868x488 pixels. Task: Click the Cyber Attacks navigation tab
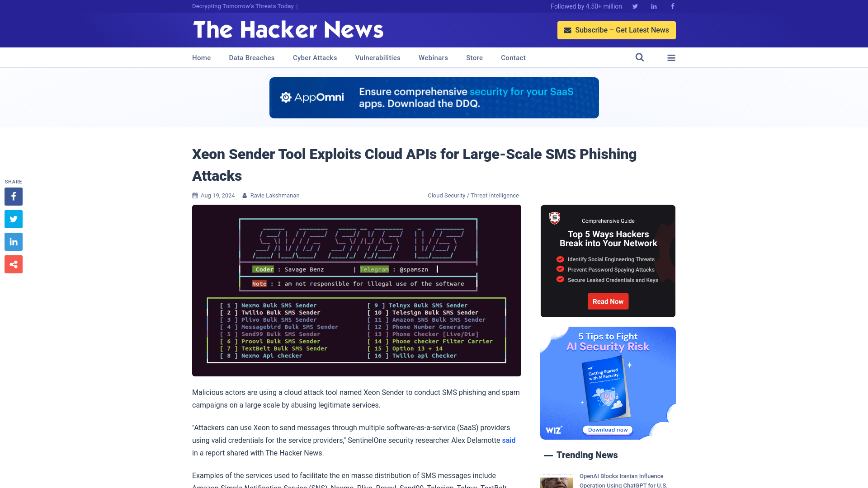coord(315,57)
